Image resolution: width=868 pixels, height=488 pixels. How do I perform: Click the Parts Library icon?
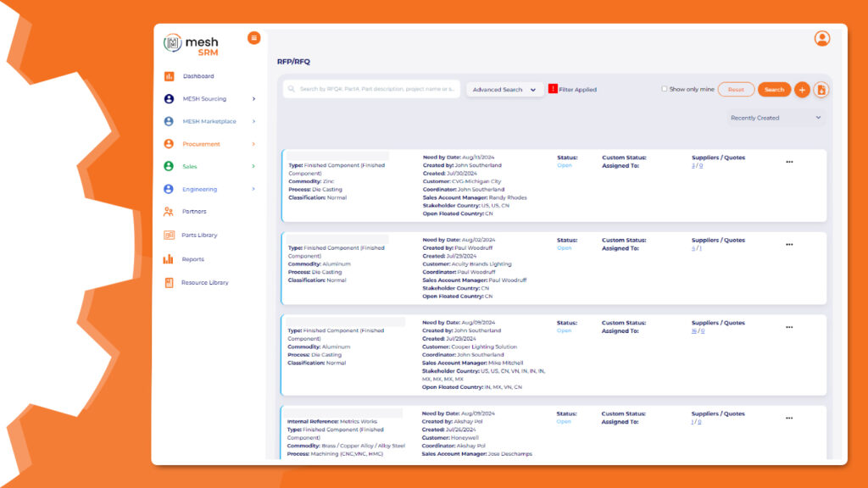click(169, 236)
